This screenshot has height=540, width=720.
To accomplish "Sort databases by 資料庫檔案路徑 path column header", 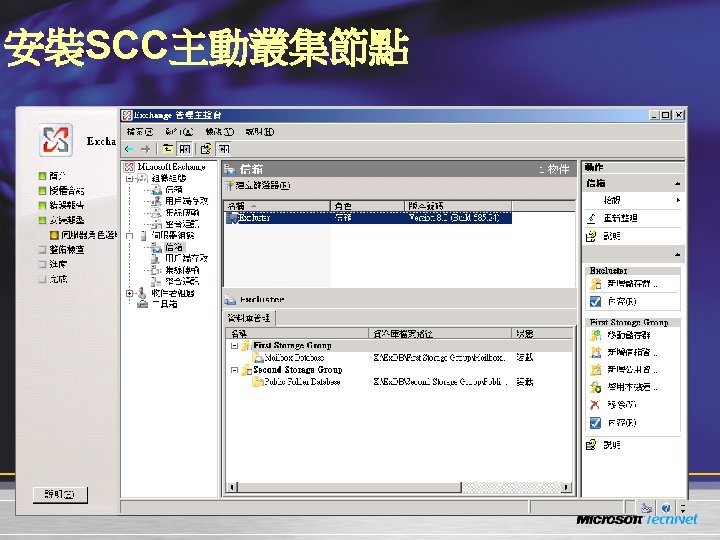I will click(440, 334).
